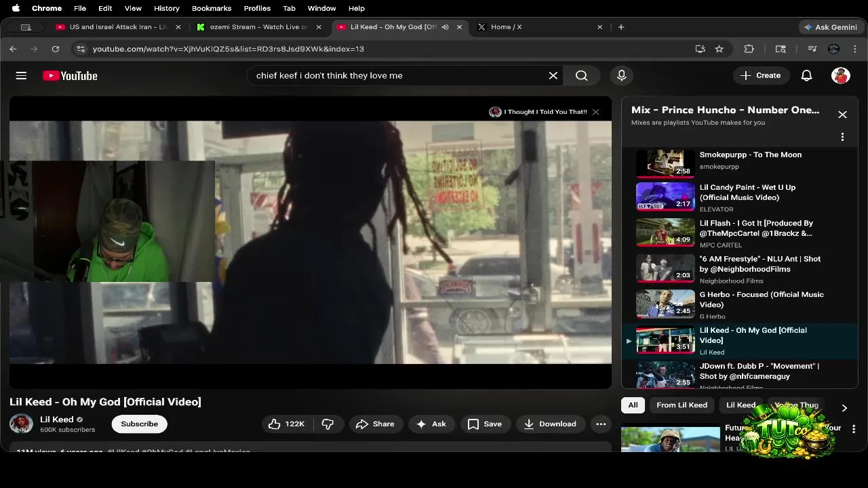Open media controls icon in Chrome toolbar

tap(812, 49)
